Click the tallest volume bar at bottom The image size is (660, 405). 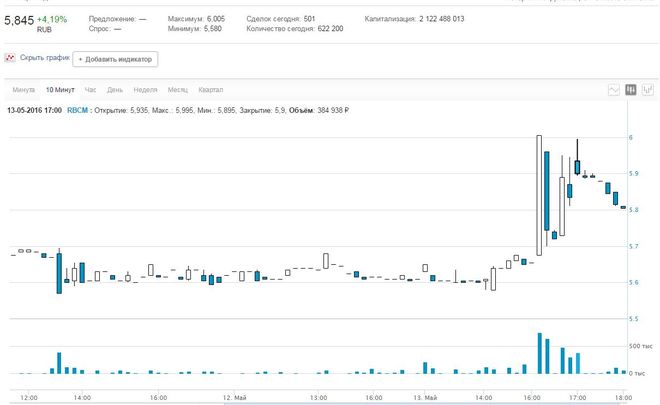pyautogui.click(x=539, y=353)
